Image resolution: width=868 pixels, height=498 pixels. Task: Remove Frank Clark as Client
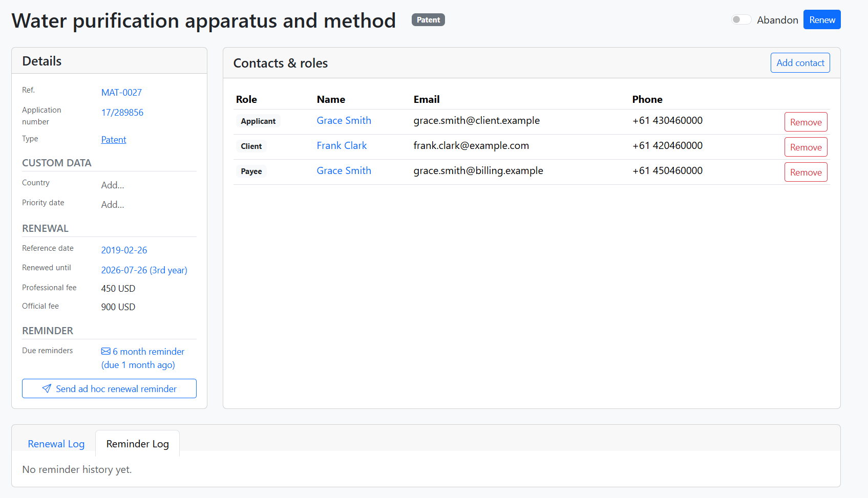pos(806,147)
